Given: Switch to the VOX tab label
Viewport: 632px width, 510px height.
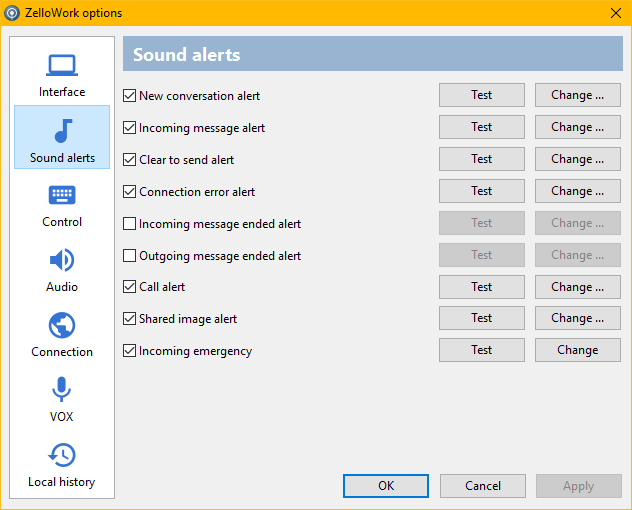Looking at the screenshot, I should [x=61, y=416].
